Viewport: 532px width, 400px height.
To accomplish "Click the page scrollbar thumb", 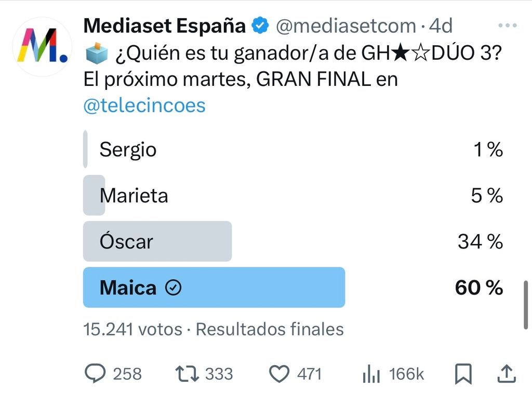I will coord(526,305).
